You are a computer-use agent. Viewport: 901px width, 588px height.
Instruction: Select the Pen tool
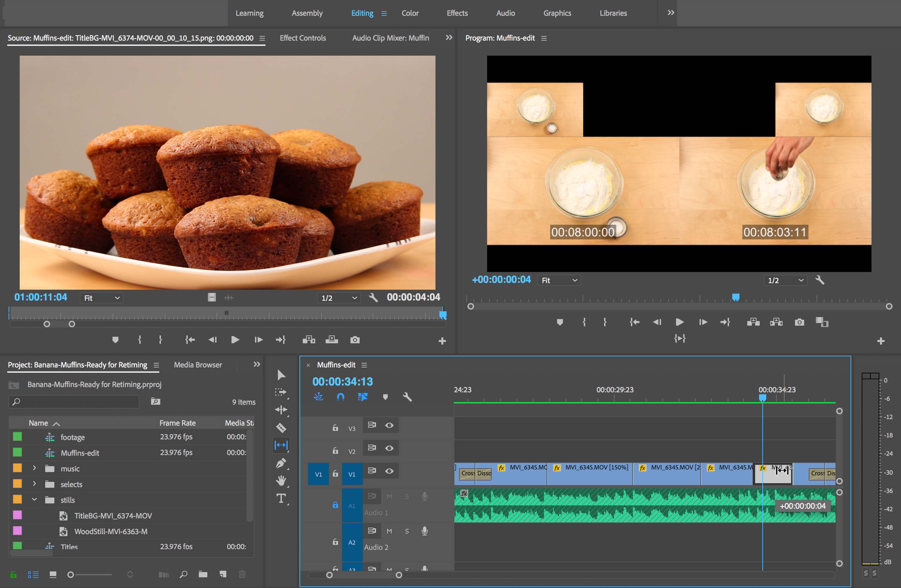coord(281,463)
